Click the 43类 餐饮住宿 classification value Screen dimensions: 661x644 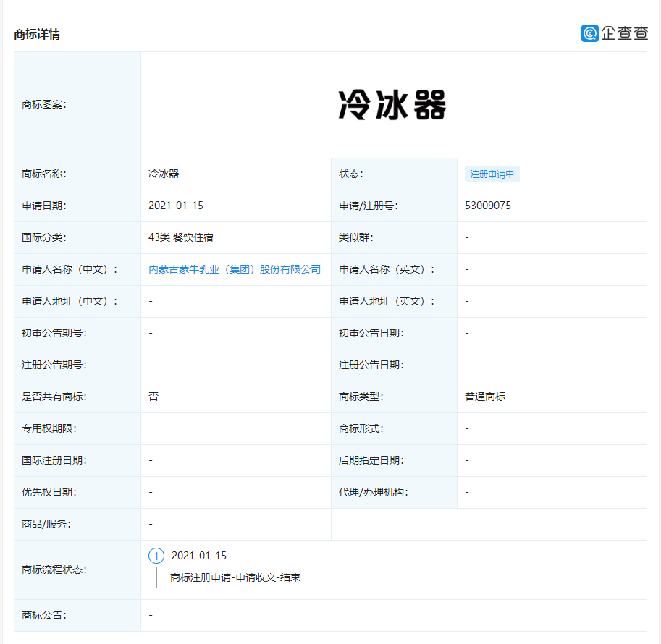pyautogui.click(x=181, y=238)
